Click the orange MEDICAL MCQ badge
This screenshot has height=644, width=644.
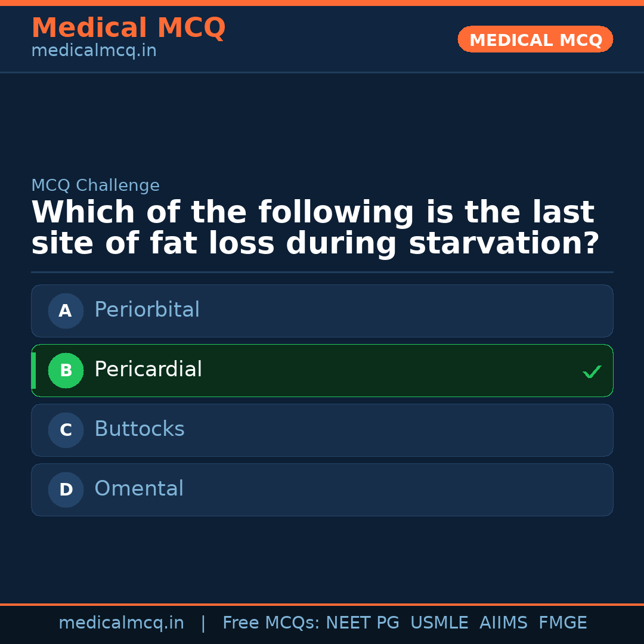coord(535,39)
